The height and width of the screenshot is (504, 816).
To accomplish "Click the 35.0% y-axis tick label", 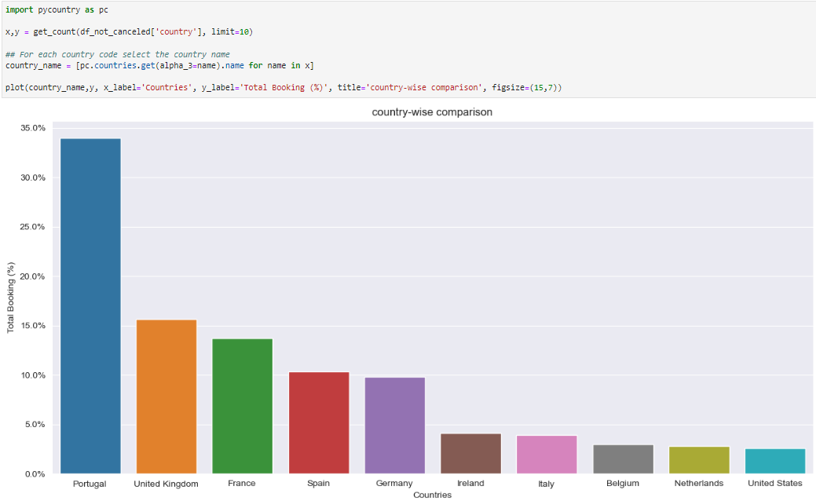I will tap(32, 128).
